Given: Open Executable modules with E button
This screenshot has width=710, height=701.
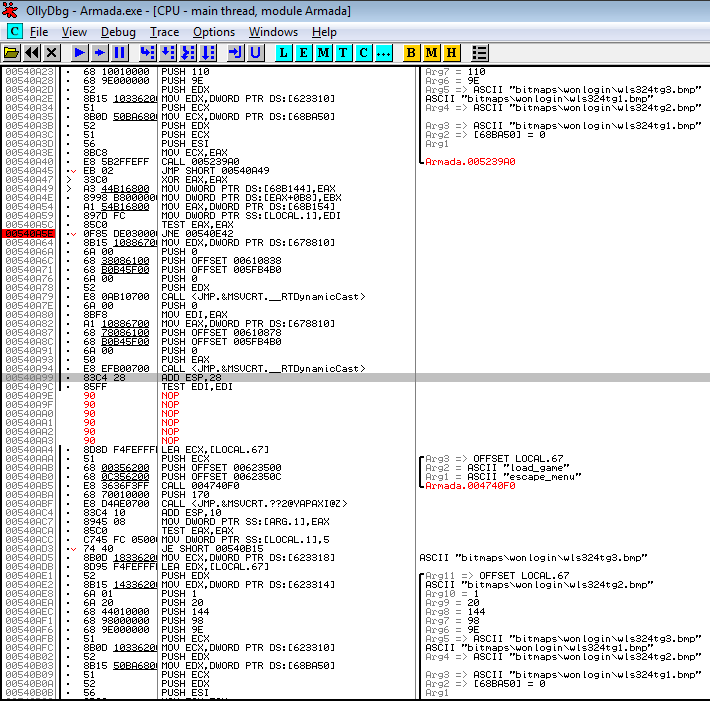Looking at the screenshot, I should click(303, 53).
